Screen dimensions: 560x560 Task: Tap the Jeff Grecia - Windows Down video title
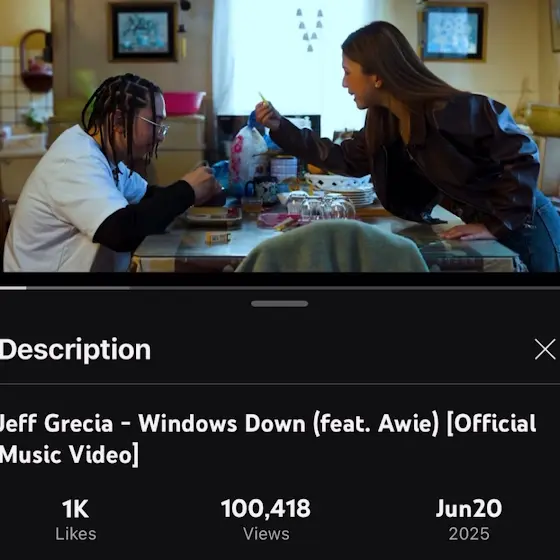pyautogui.click(x=268, y=439)
